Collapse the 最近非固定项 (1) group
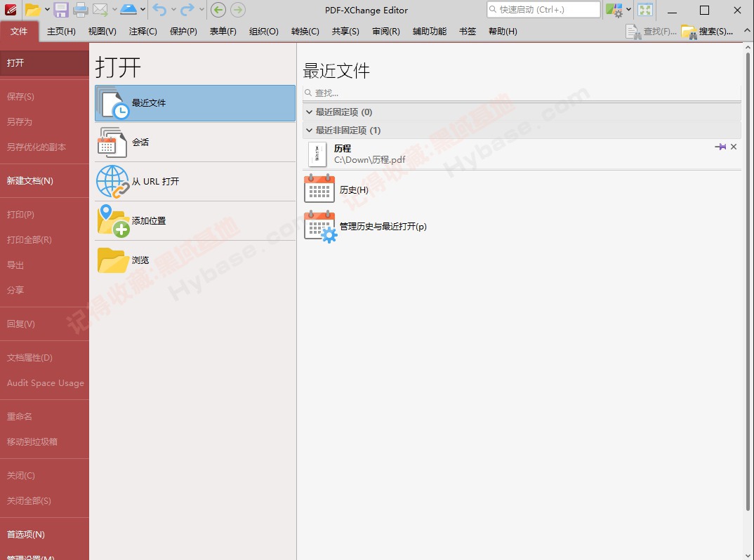The image size is (754, 560). pos(309,131)
